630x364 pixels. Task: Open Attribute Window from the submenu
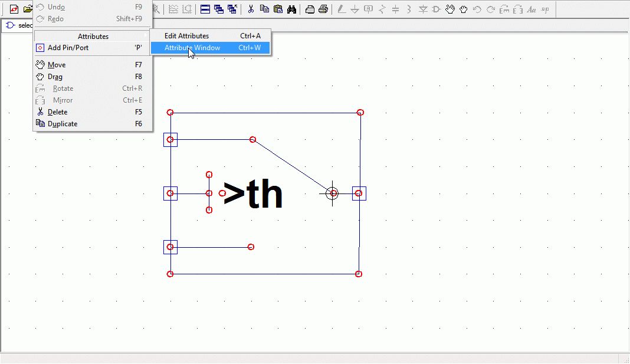(x=192, y=48)
